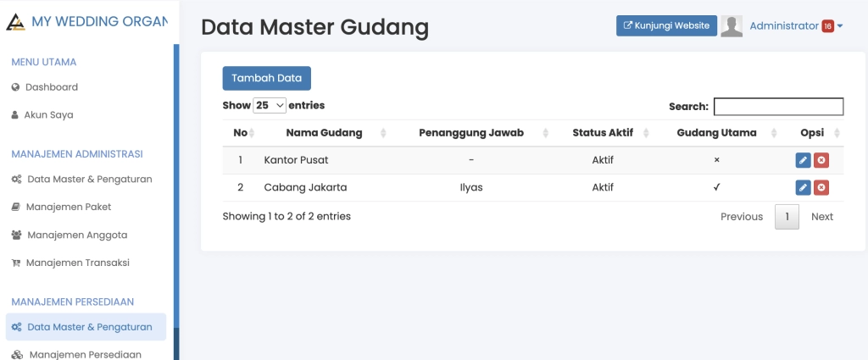Sort table by Gudang Utama column

click(x=716, y=133)
